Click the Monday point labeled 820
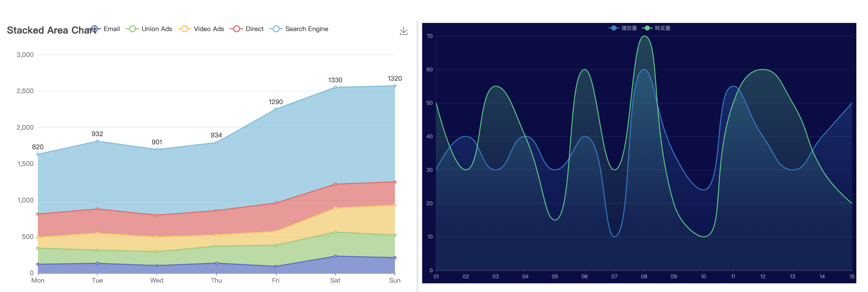 point(38,154)
